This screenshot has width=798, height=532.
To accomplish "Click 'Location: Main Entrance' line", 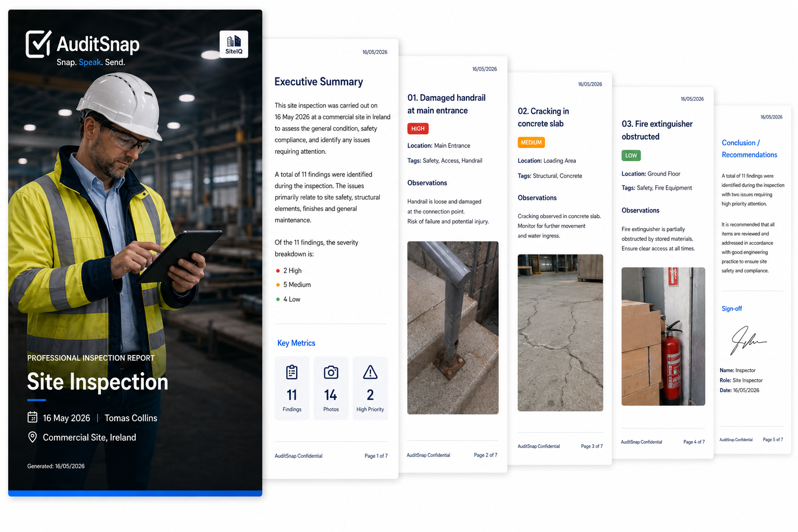I will (x=439, y=146).
